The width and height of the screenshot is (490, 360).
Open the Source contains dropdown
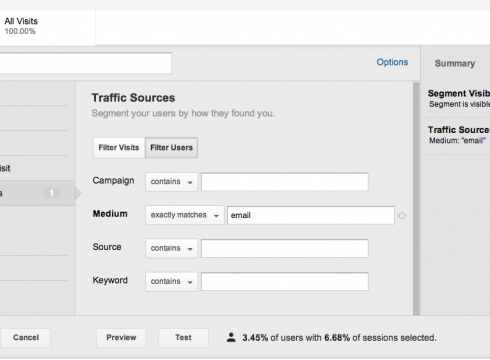[x=171, y=248]
